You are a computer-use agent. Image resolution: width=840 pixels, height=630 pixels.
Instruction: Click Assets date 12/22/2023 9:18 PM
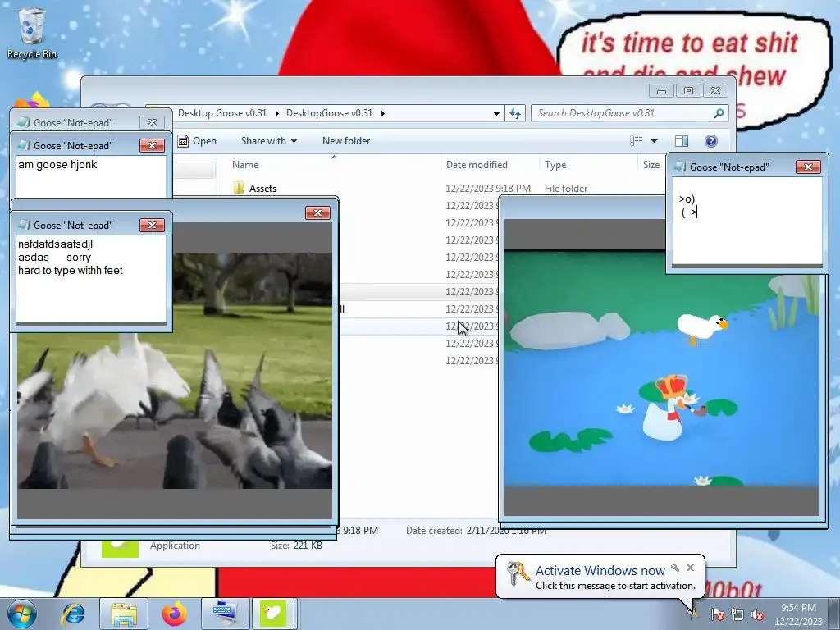pos(488,189)
